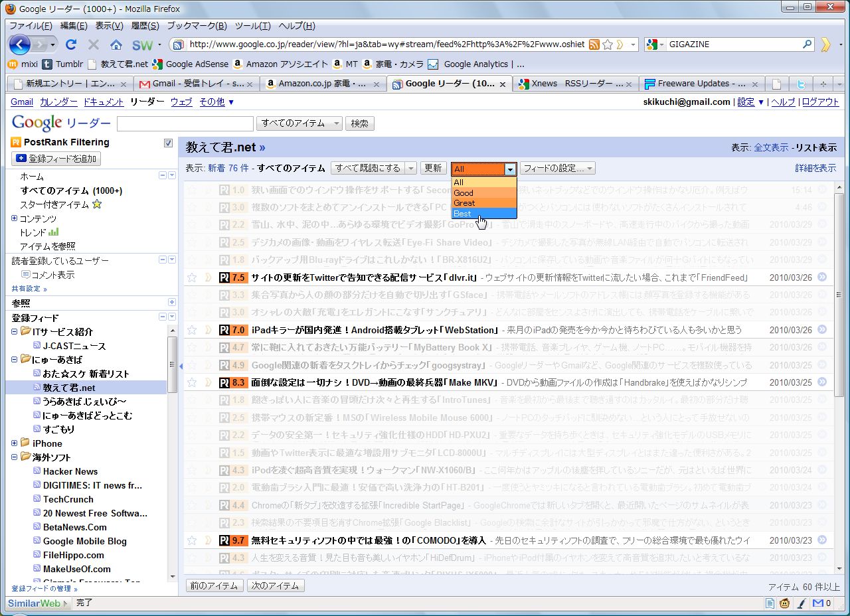
Task: Select Best in the PostRank filter list
Action: (x=483, y=214)
